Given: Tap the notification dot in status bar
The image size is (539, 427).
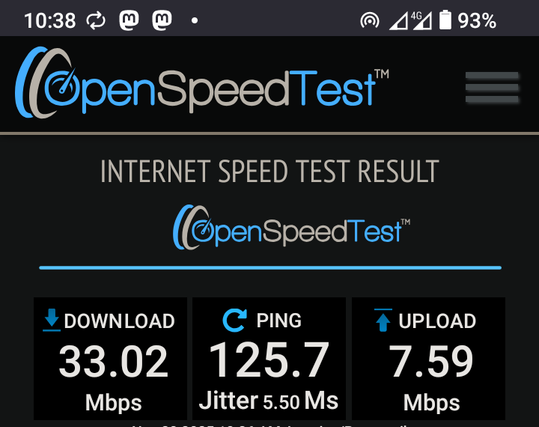Looking at the screenshot, I should pyautogui.click(x=195, y=21).
